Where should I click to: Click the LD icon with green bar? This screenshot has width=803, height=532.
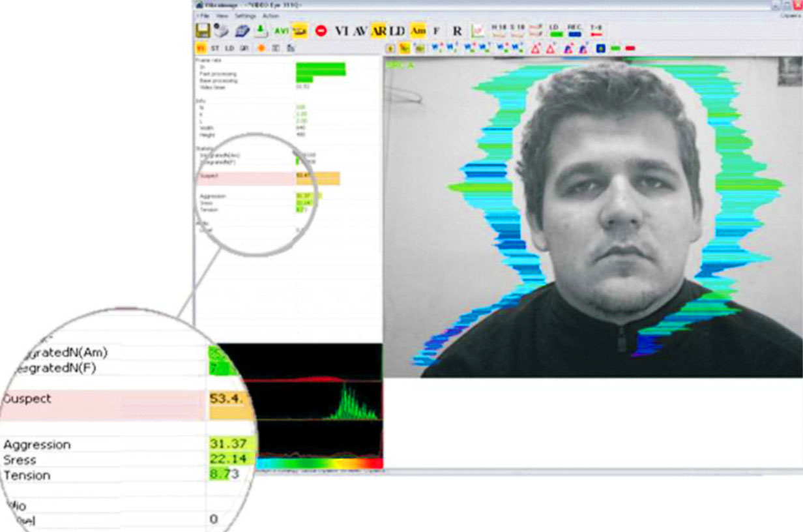(555, 30)
